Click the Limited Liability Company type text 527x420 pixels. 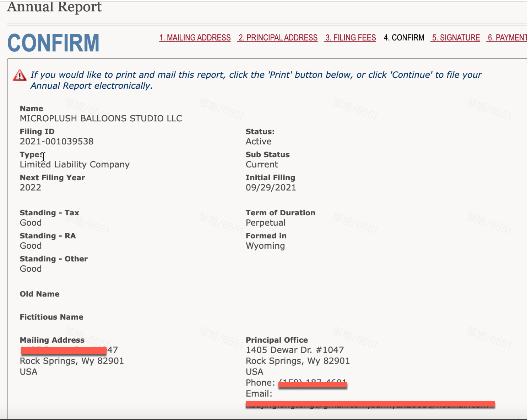[75, 165]
